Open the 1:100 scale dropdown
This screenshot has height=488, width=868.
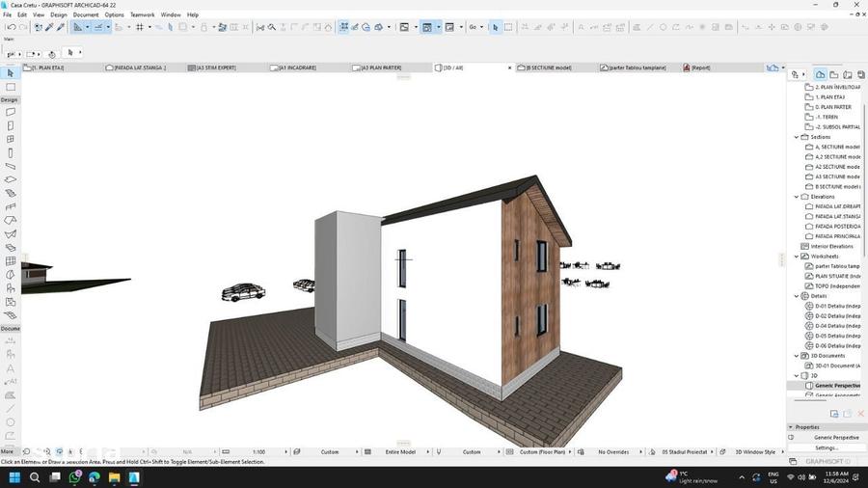click(257, 452)
